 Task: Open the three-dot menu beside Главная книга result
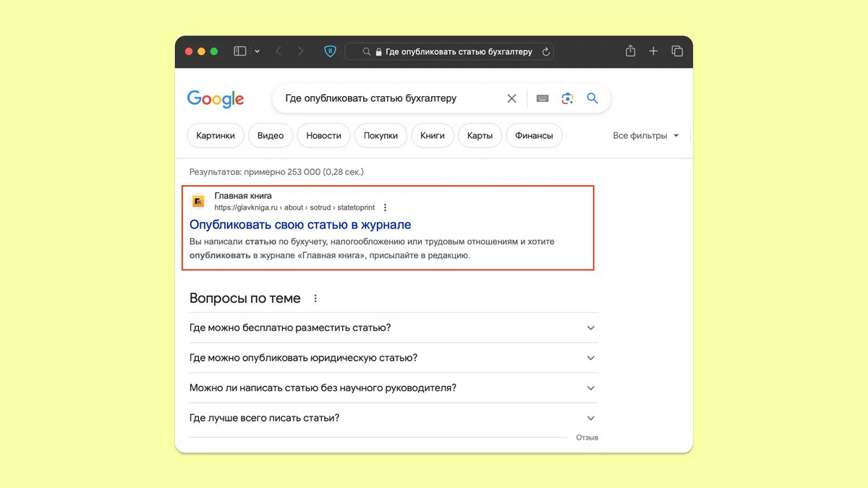pos(385,207)
